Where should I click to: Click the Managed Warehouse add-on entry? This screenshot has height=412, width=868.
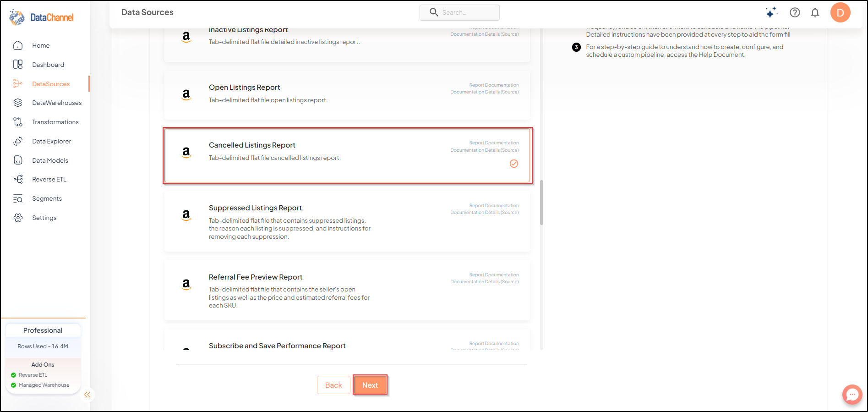pos(40,385)
